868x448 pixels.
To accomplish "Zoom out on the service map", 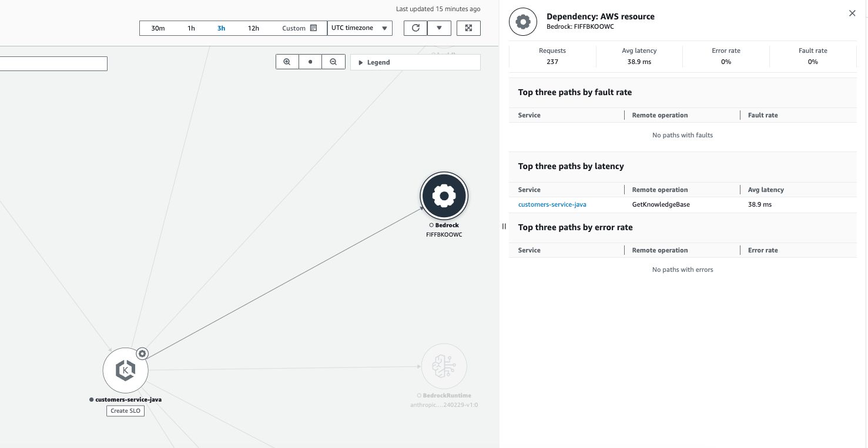I will [x=333, y=62].
